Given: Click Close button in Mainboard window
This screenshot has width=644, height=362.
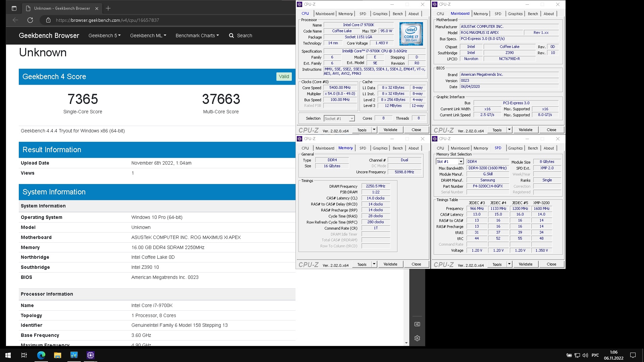Looking at the screenshot, I should tap(551, 130).
